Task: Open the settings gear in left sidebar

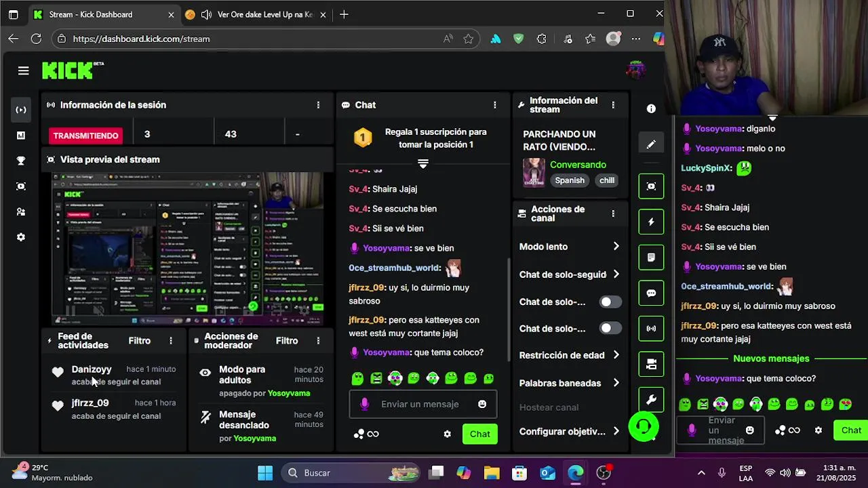Action: pos(21,237)
